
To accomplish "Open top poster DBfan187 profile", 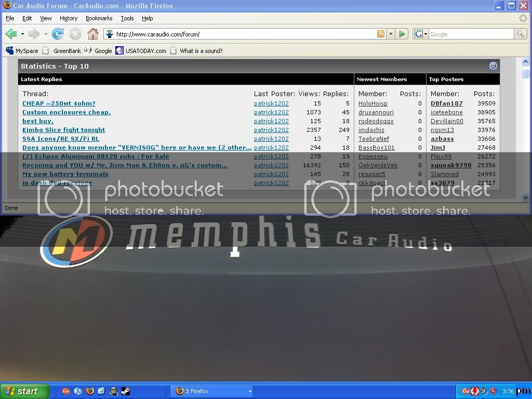I will tap(446, 103).
